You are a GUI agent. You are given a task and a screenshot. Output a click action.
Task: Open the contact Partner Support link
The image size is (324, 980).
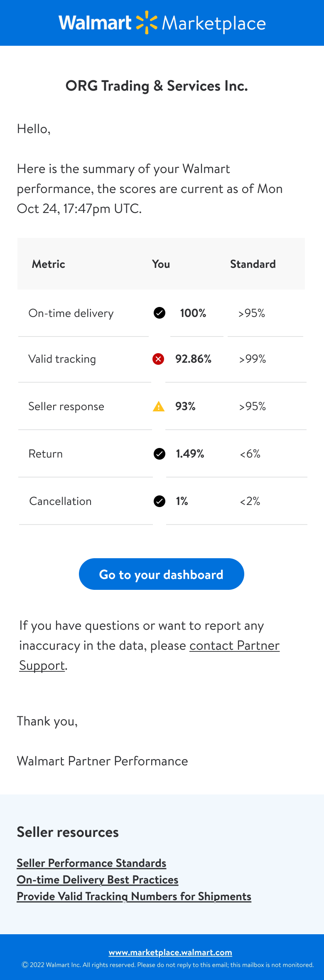pos(234,646)
